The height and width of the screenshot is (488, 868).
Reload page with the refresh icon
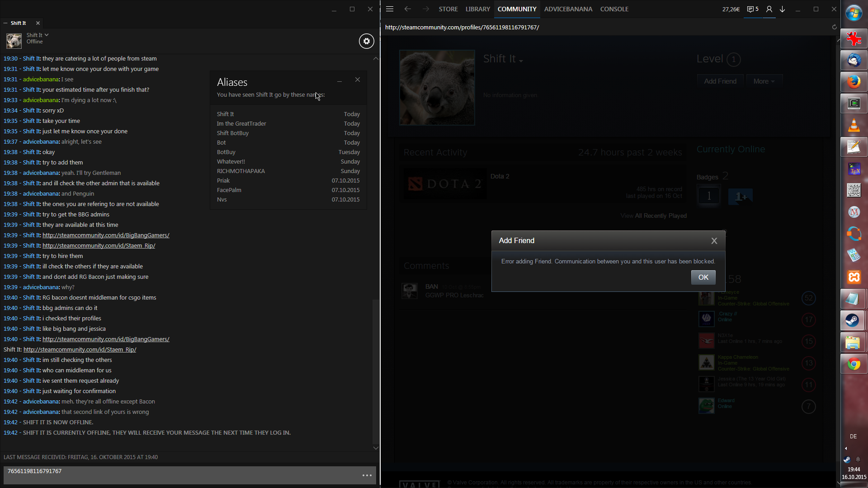coord(834,27)
